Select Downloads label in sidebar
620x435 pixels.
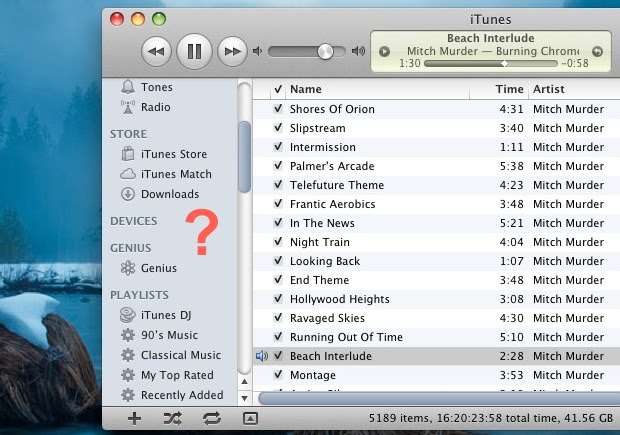tap(170, 194)
